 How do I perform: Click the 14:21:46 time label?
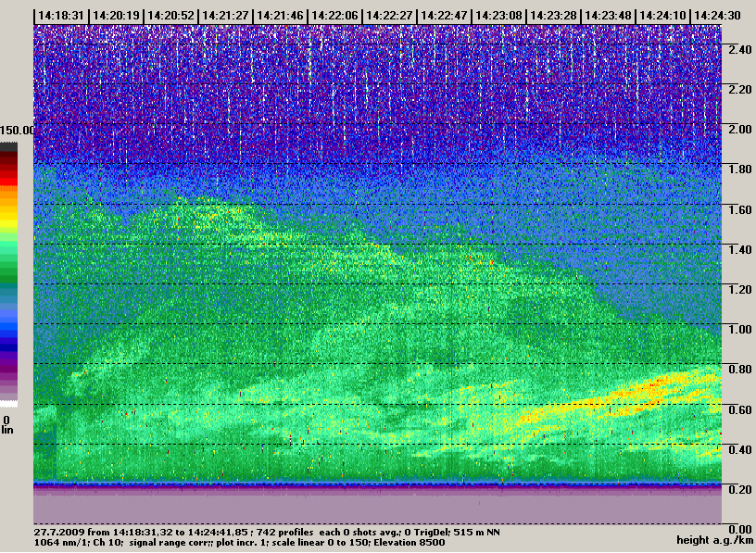coord(280,16)
